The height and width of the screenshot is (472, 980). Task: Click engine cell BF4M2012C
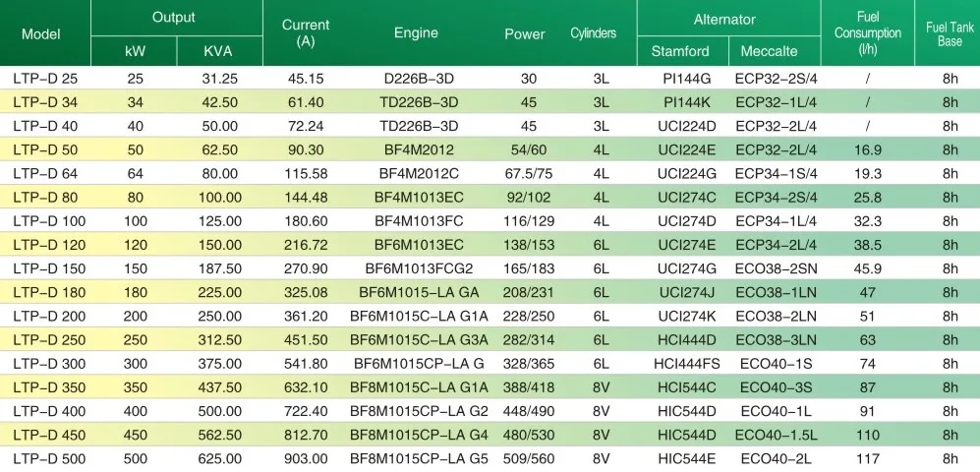(420, 172)
